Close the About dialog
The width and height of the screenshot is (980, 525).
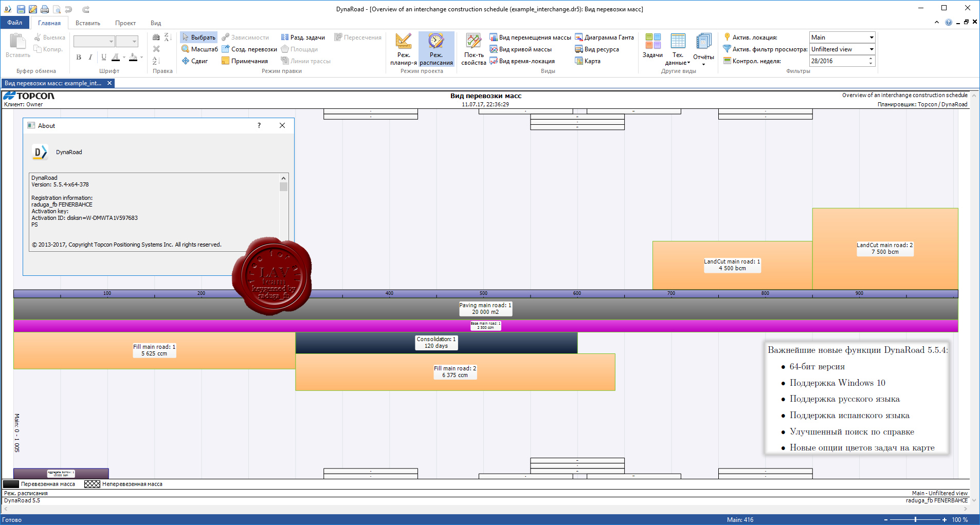click(x=282, y=125)
